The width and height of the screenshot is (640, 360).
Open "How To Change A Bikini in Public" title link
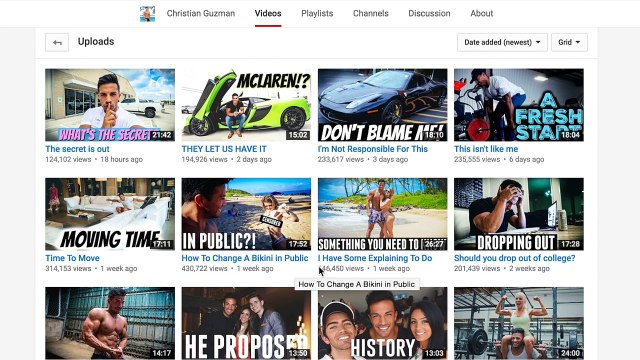click(245, 258)
